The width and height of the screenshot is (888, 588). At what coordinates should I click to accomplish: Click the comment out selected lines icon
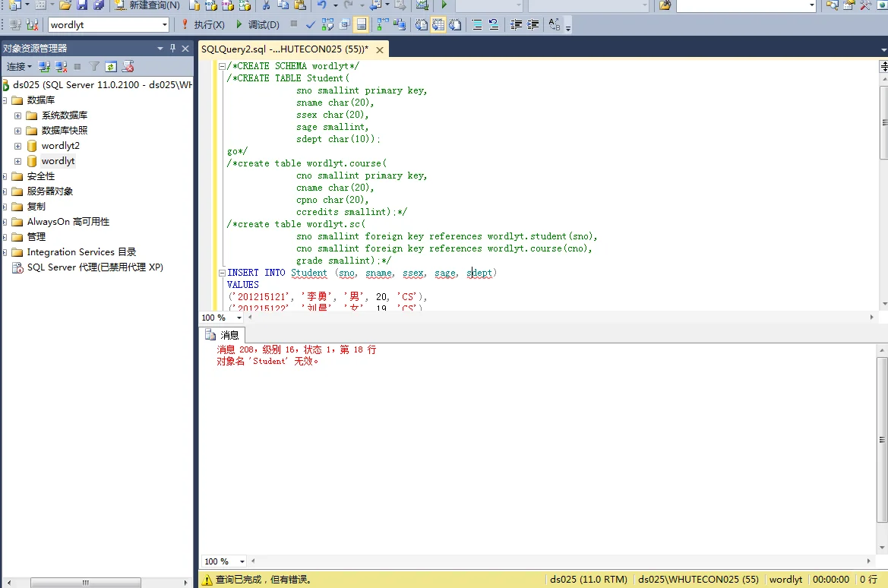476,25
